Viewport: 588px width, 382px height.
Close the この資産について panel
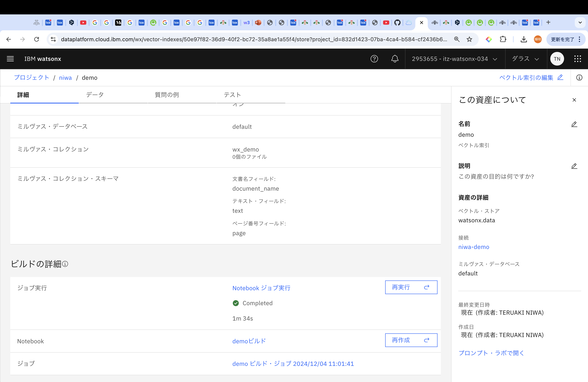[x=574, y=100]
